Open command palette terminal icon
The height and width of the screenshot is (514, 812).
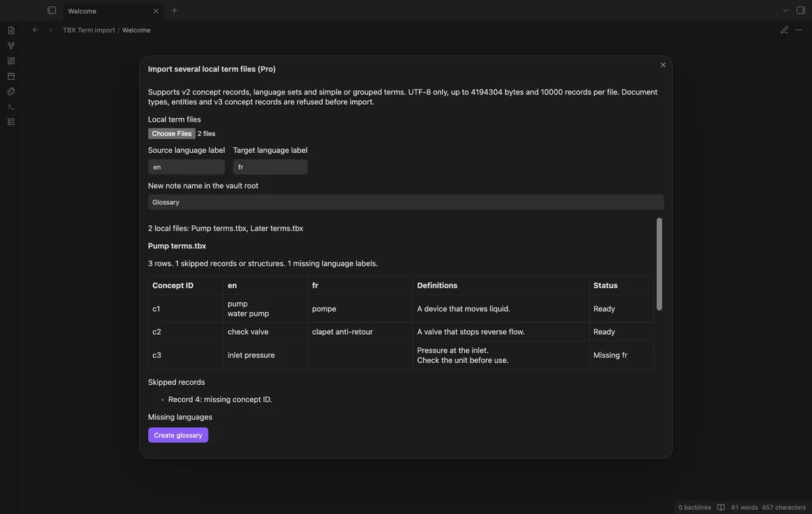point(11,106)
